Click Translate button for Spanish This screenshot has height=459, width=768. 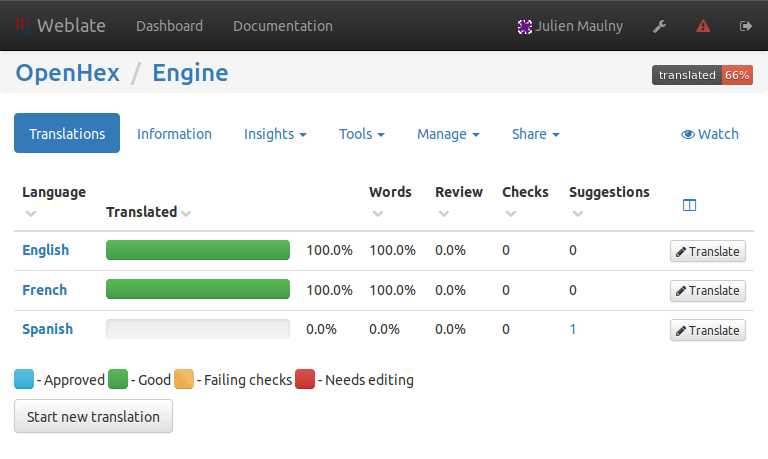708,330
